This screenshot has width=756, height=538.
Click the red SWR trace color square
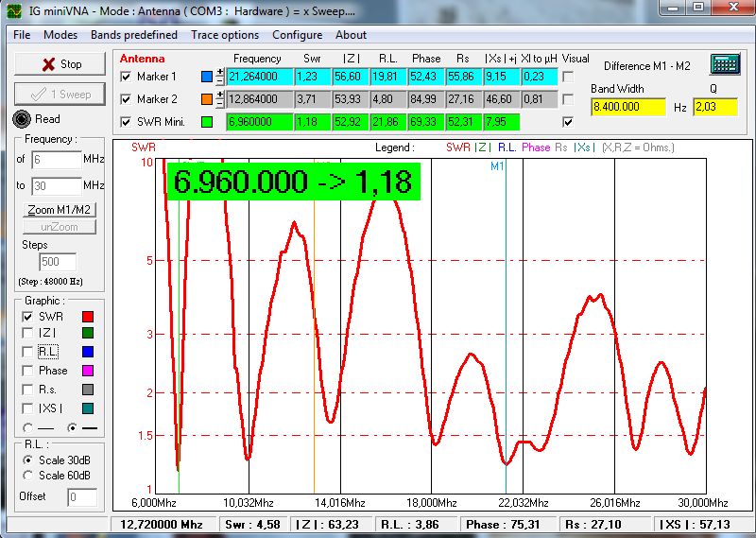point(89,317)
